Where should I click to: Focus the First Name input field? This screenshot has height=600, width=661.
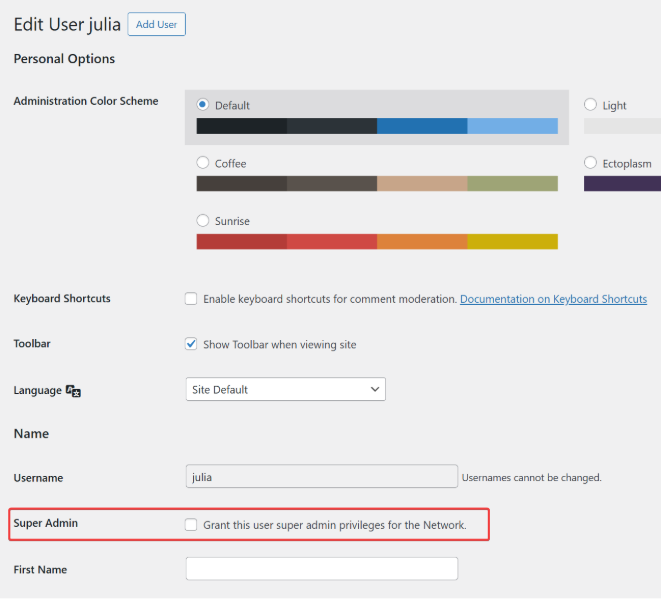tap(322, 568)
